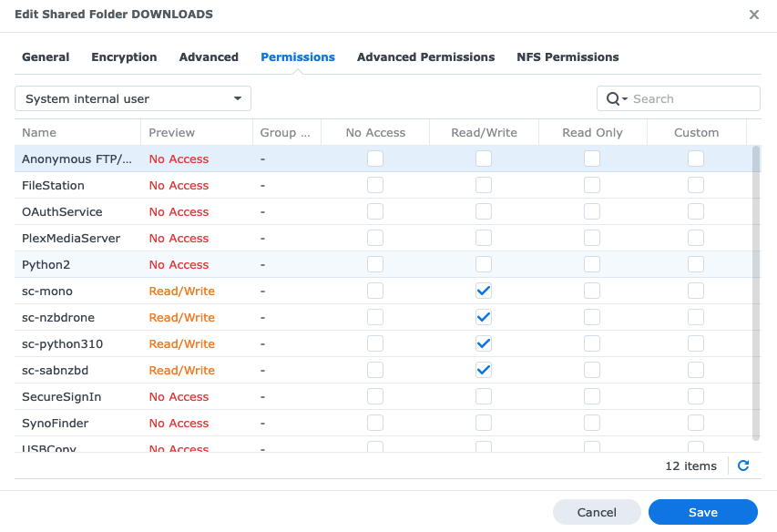Uncheck Read/Write for sc-mono
Viewport: 777px width, 532px height.
[x=484, y=292]
